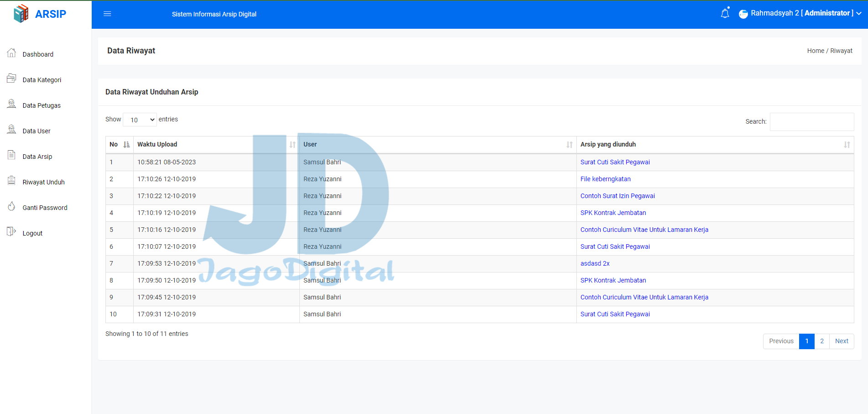
Task: Open the File keberngkatan archive link
Action: point(605,179)
